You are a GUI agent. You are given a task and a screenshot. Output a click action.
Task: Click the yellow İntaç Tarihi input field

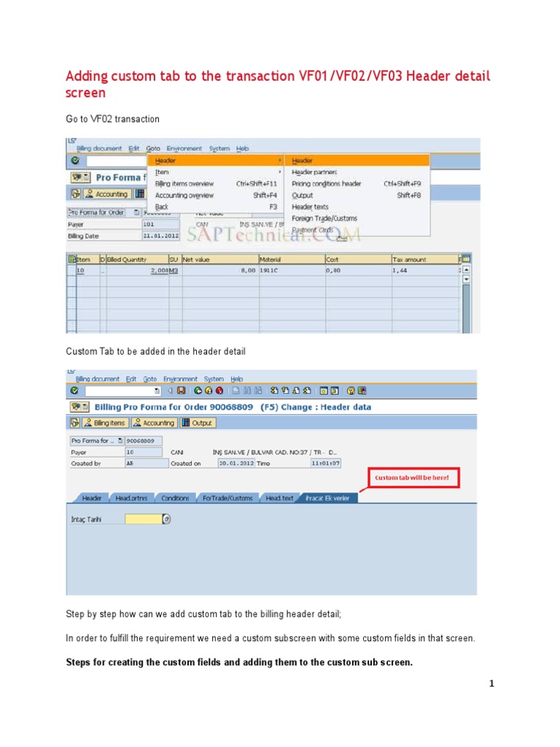pyautogui.click(x=144, y=519)
